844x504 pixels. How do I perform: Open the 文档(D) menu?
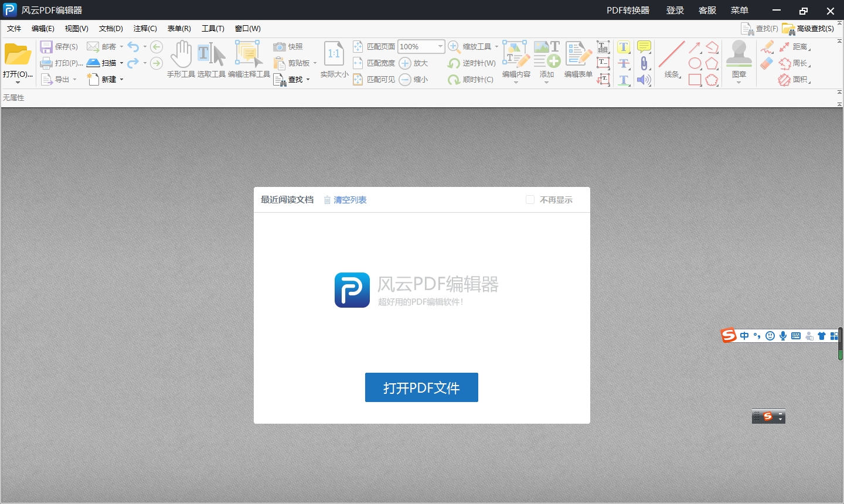[111, 29]
